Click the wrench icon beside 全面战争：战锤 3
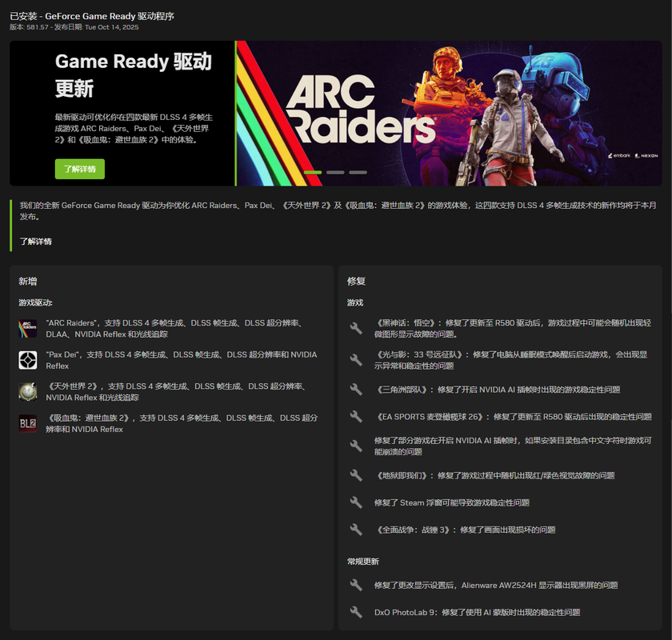This screenshot has height=640, width=672. click(x=356, y=530)
